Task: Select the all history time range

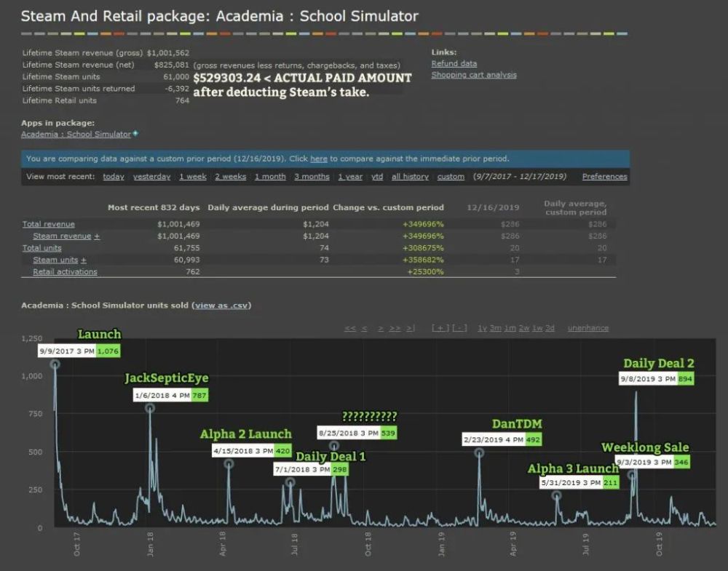Action: (410, 177)
